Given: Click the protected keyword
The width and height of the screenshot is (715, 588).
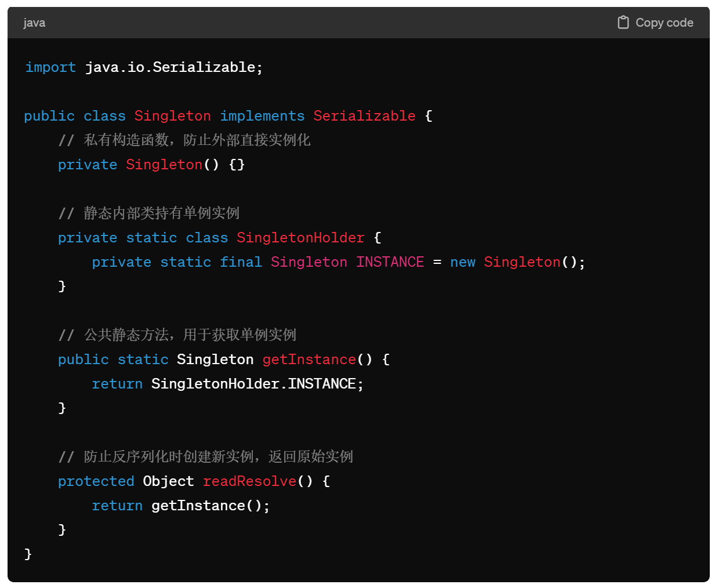Looking at the screenshot, I should click(96, 481).
